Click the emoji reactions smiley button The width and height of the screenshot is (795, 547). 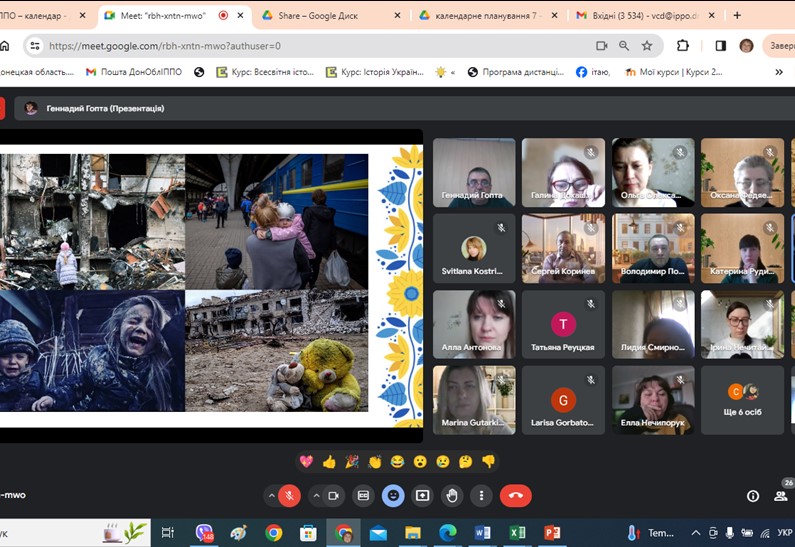[x=393, y=495]
